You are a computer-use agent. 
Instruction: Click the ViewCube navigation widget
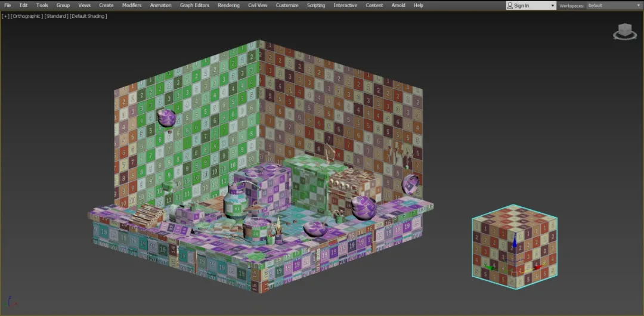[624, 31]
